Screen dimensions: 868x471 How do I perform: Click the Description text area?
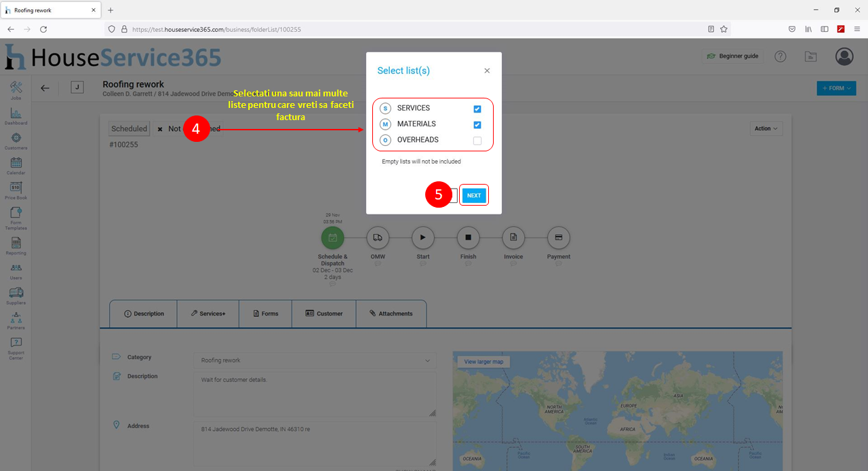coord(315,394)
